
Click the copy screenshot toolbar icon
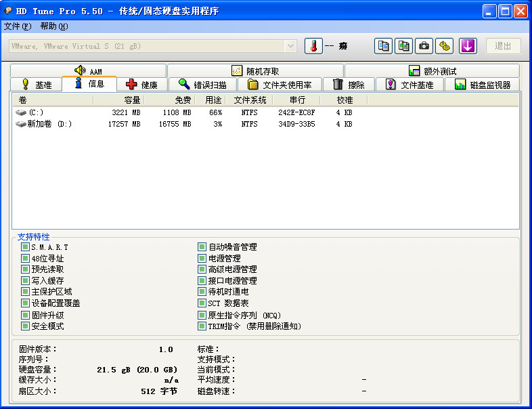click(x=403, y=46)
